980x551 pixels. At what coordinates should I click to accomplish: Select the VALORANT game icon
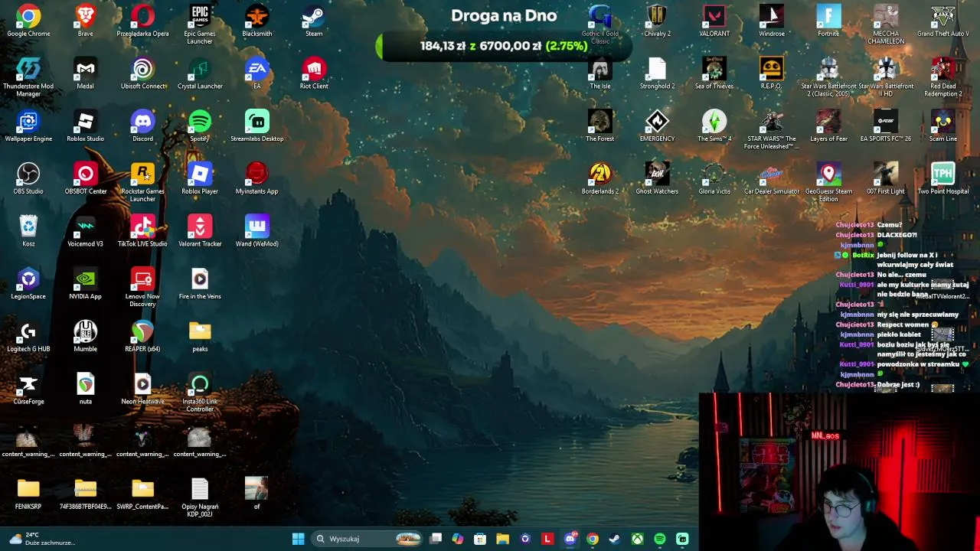pos(714,21)
